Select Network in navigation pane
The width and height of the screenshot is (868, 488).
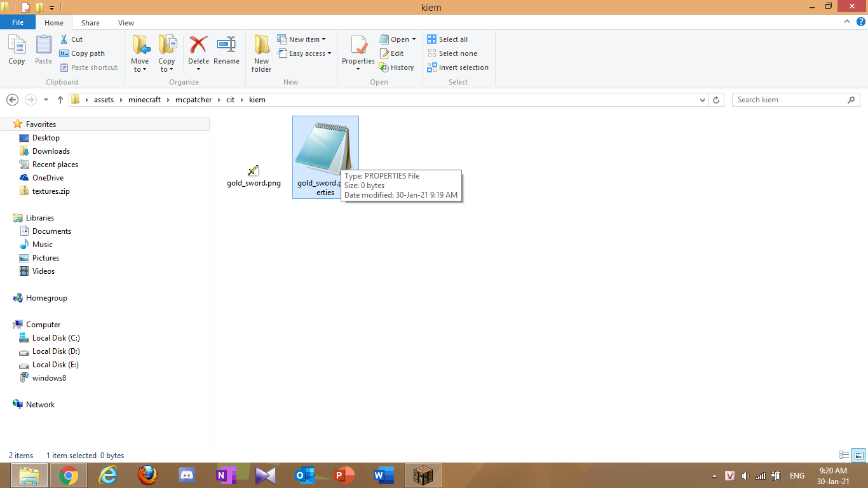[x=40, y=405]
